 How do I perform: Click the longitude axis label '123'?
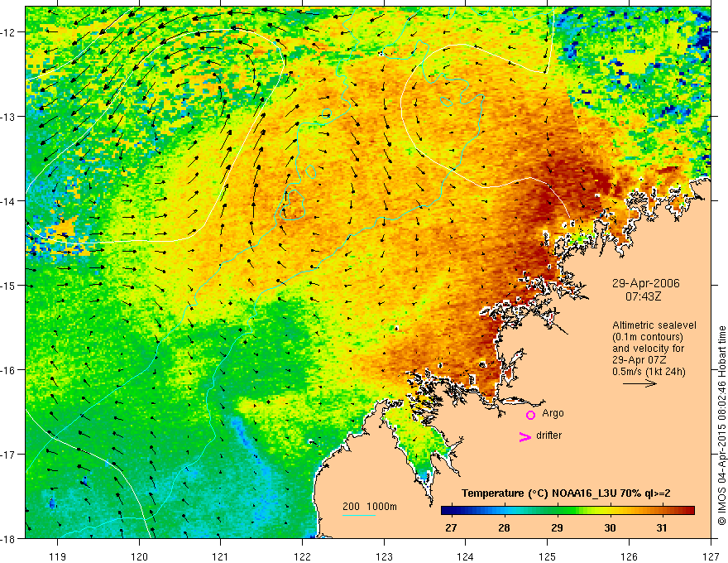click(x=384, y=556)
